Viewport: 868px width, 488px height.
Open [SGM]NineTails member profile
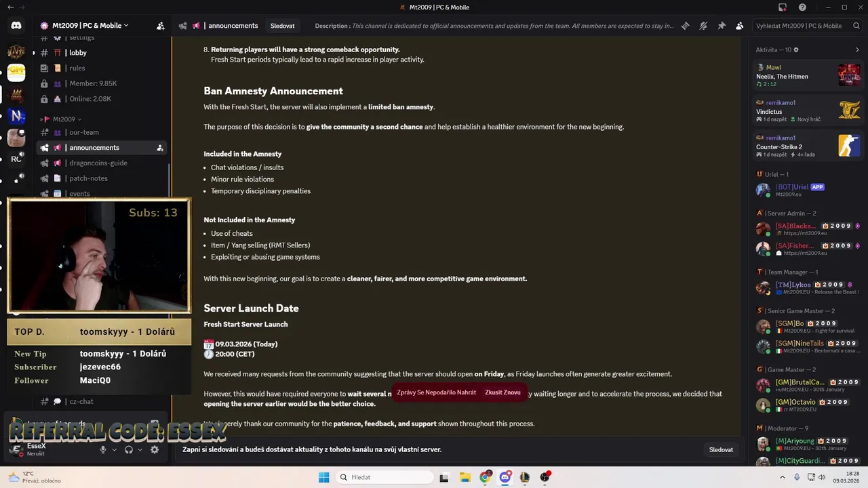click(807, 346)
